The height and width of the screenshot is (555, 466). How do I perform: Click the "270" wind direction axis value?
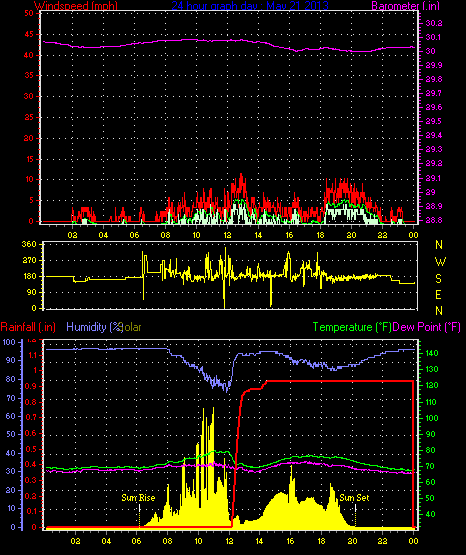[x=29, y=261]
